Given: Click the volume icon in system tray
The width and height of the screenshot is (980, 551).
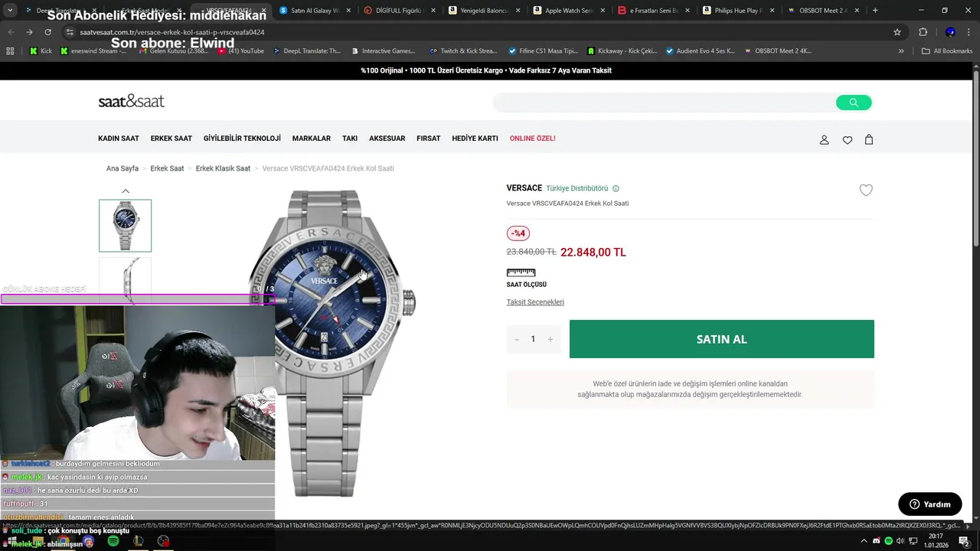Looking at the screenshot, I should (900, 541).
